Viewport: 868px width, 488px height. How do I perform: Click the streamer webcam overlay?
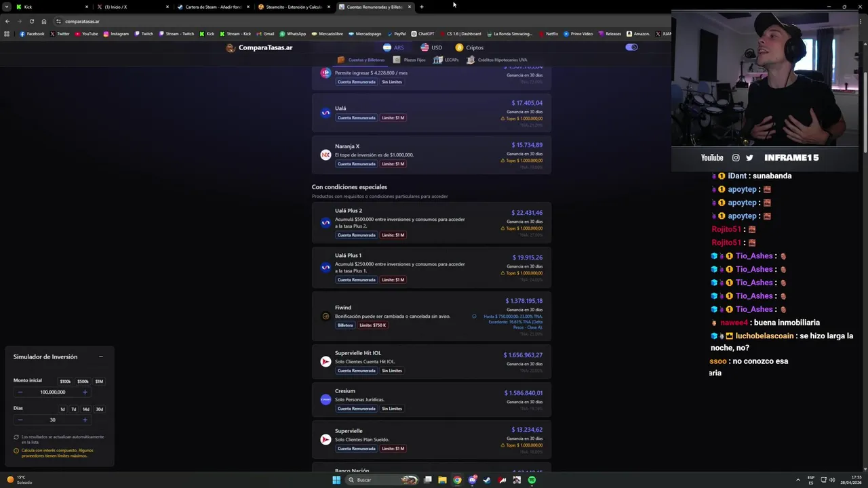pos(765,79)
